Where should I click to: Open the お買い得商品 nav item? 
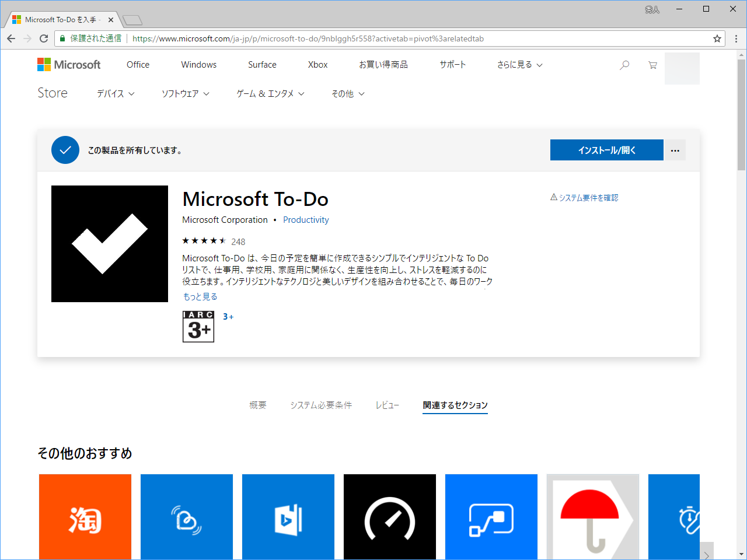tap(383, 65)
